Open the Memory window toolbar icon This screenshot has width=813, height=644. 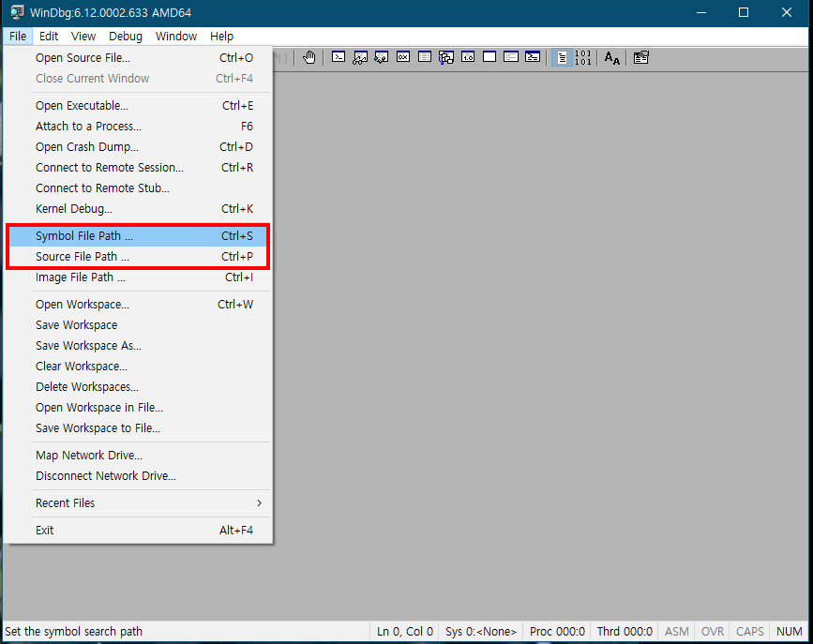(x=425, y=57)
